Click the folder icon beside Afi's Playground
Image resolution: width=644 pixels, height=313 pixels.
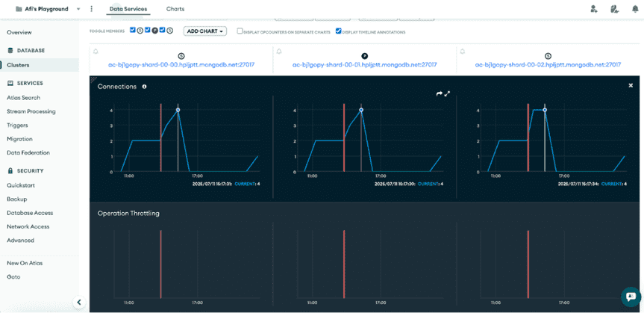19,9
